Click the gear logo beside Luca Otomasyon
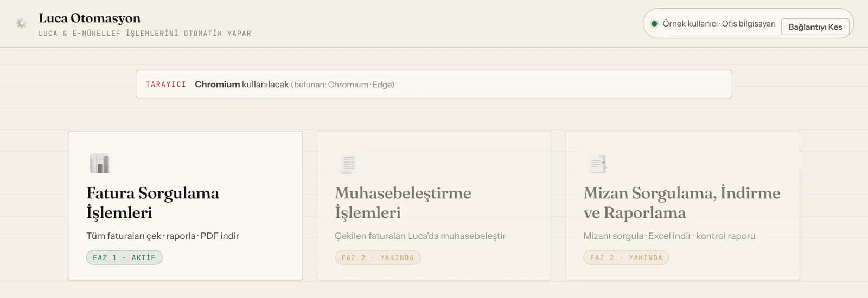868x298 pixels. coord(21,23)
